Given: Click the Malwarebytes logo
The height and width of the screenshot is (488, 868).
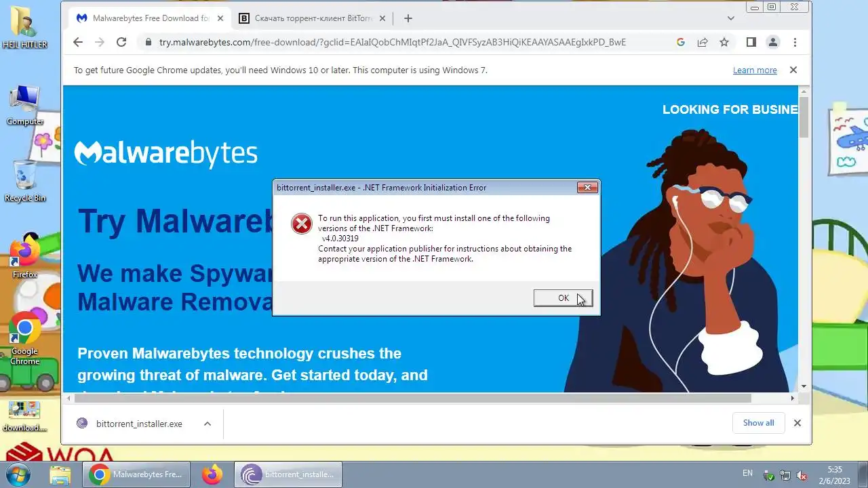Looking at the screenshot, I should [x=165, y=153].
